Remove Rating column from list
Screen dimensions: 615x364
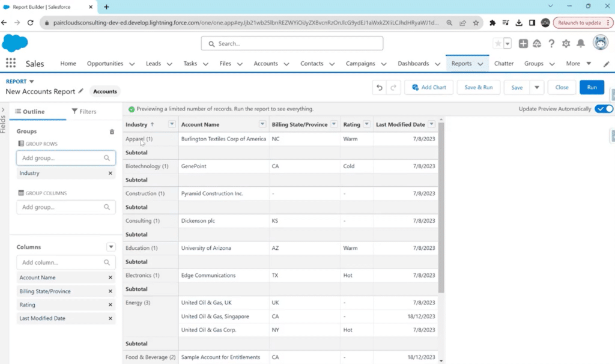point(111,305)
